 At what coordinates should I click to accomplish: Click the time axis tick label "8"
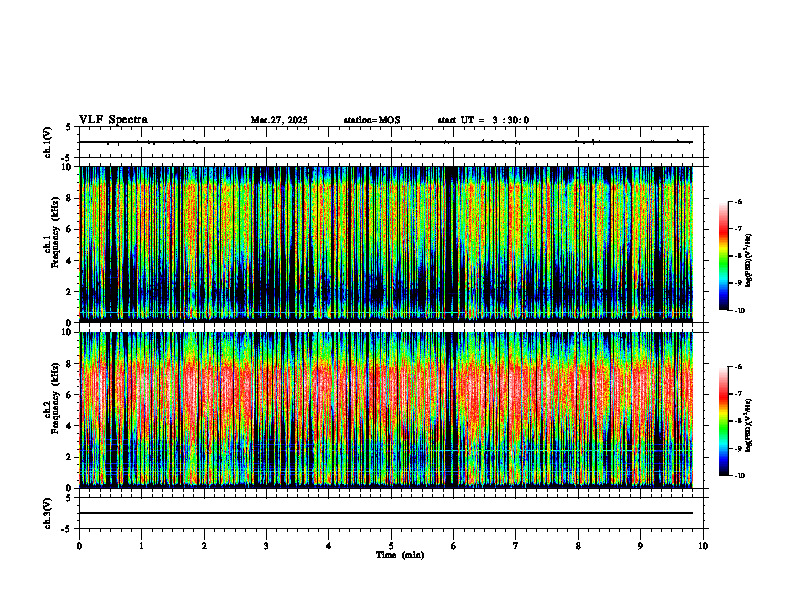(578, 546)
